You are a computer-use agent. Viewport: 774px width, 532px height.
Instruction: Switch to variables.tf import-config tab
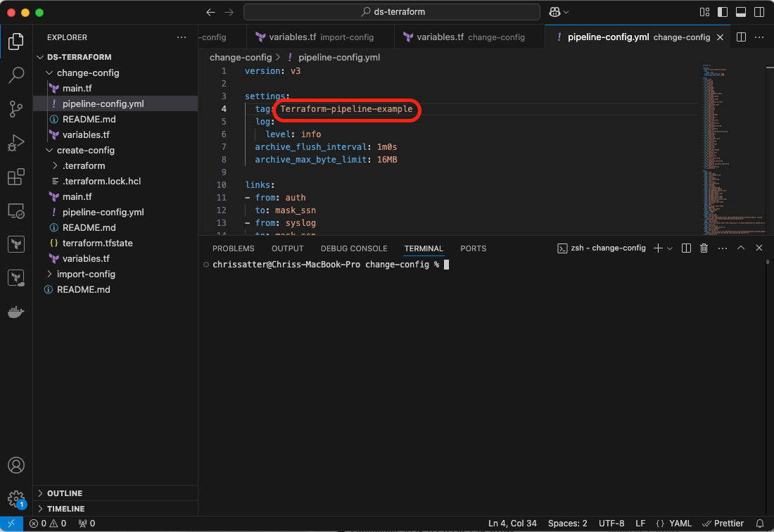tap(315, 37)
